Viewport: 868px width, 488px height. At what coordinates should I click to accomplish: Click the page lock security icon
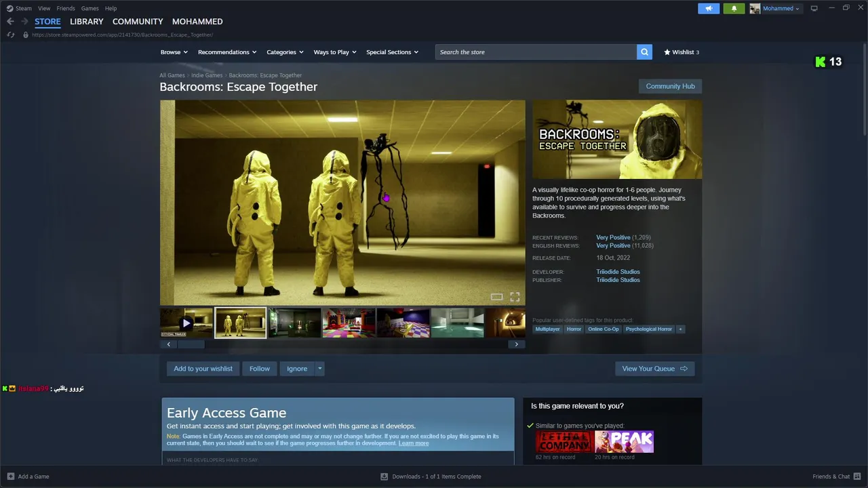(25, 35)
